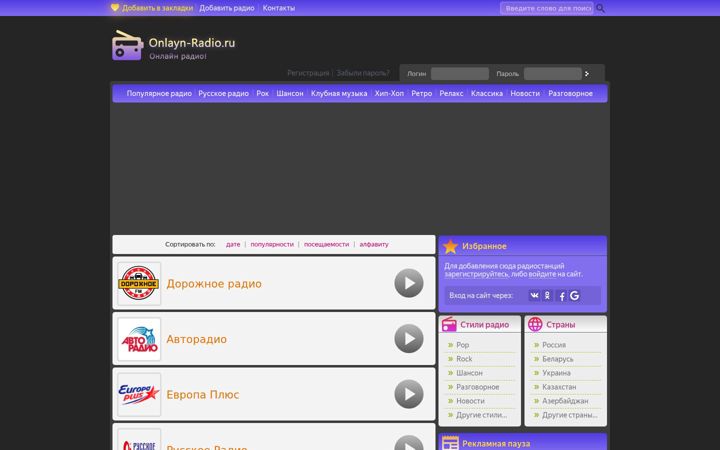Sign in via Facebook icon
Screen dimensions: 720x450
[x=562, y=296]
